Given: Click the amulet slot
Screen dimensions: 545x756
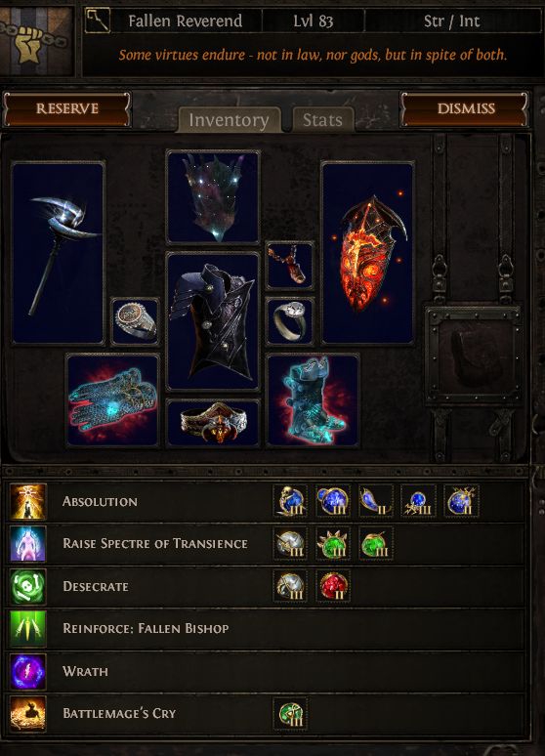Looking at the screenshot, I should (289, 266).
